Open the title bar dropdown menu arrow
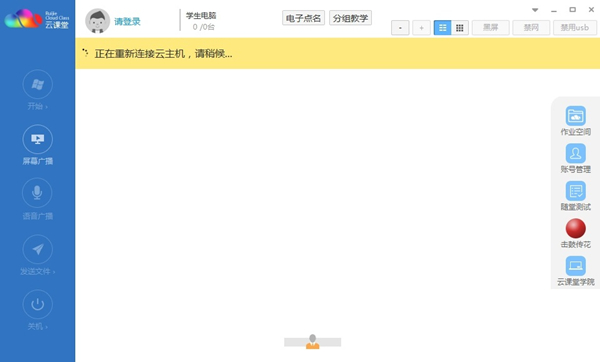This screenshot has width=600, height=362. tap(535, 10)
